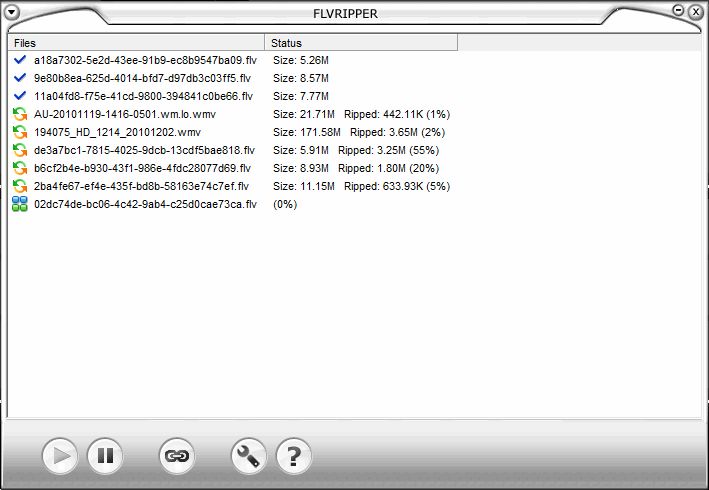The width and height of the screenshot is (709, 490).
Task: Click the Pause button in bottom toolbar
Action: [105, 456]
